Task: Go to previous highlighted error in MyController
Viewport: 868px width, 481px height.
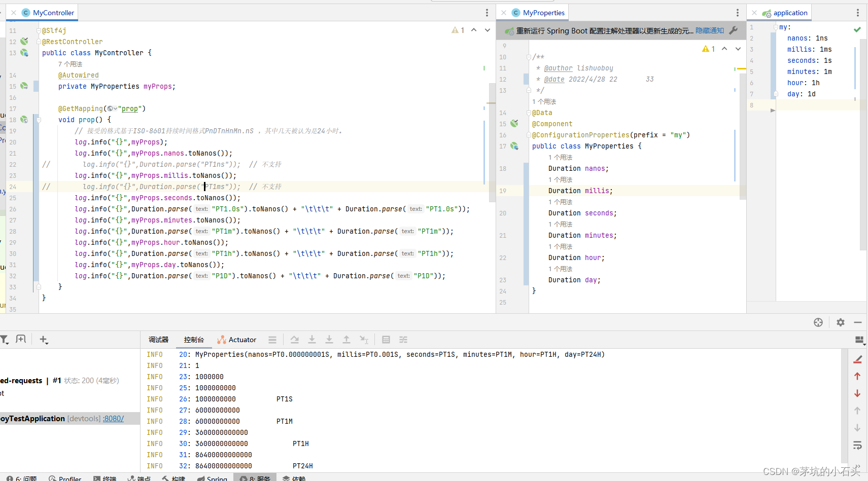Action: coord(474,30)
